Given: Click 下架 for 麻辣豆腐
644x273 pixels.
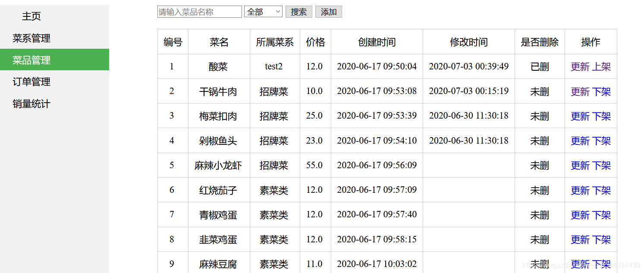Looking at the screenshot, I should point(601,264).
